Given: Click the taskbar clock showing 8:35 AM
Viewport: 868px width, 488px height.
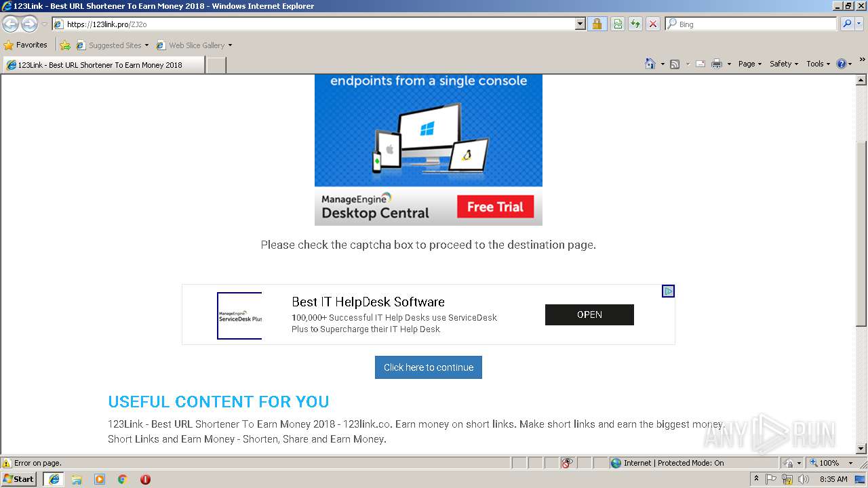Looking at the screenshot, I should pos(833,479).
